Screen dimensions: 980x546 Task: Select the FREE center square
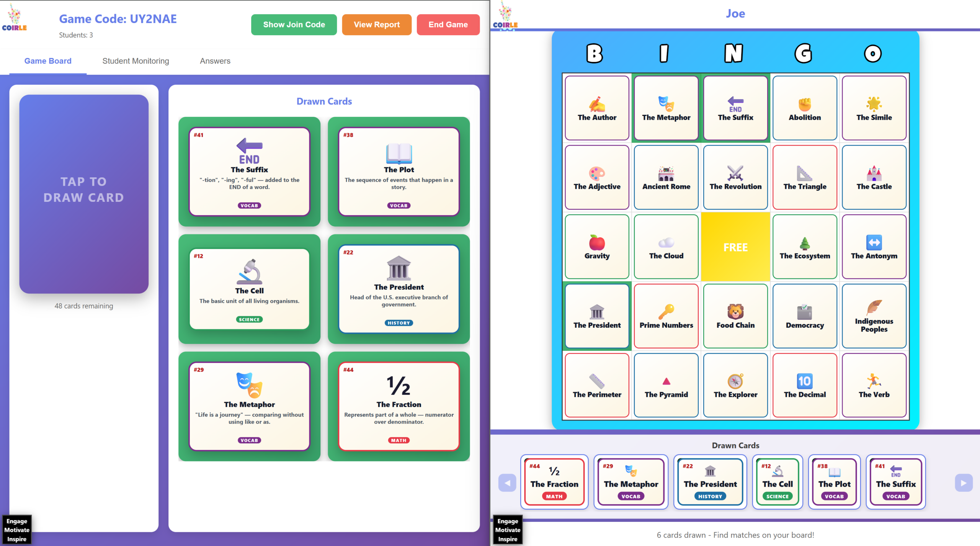[x=735, y=247]
